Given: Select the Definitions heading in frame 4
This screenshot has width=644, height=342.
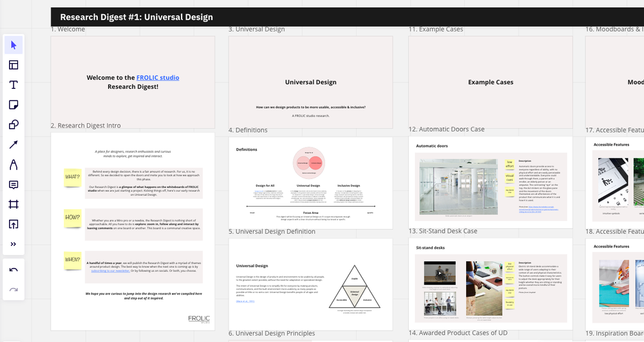Looking at the screenshot, I should [247, 149].
